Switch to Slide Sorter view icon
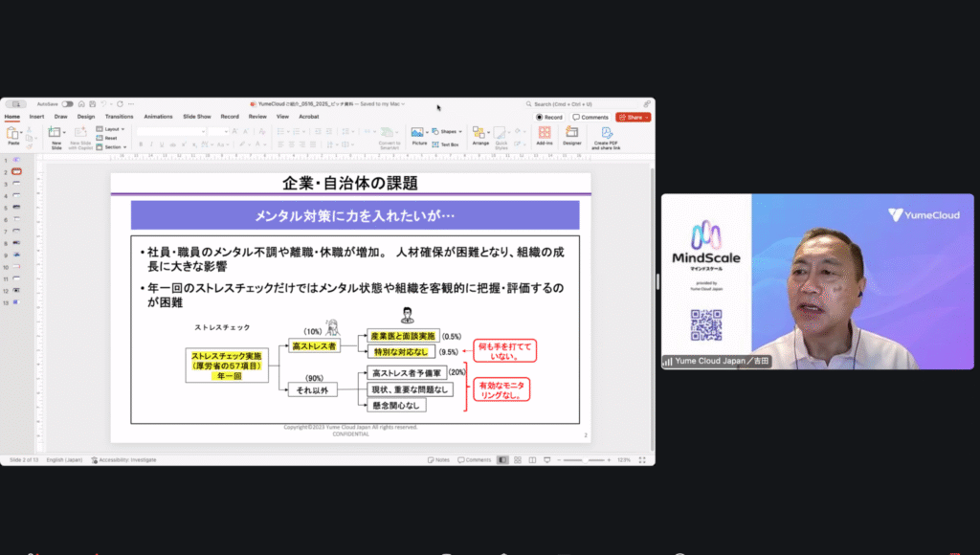This screenshot has height=555, width=980. click(x=518, y=460)
